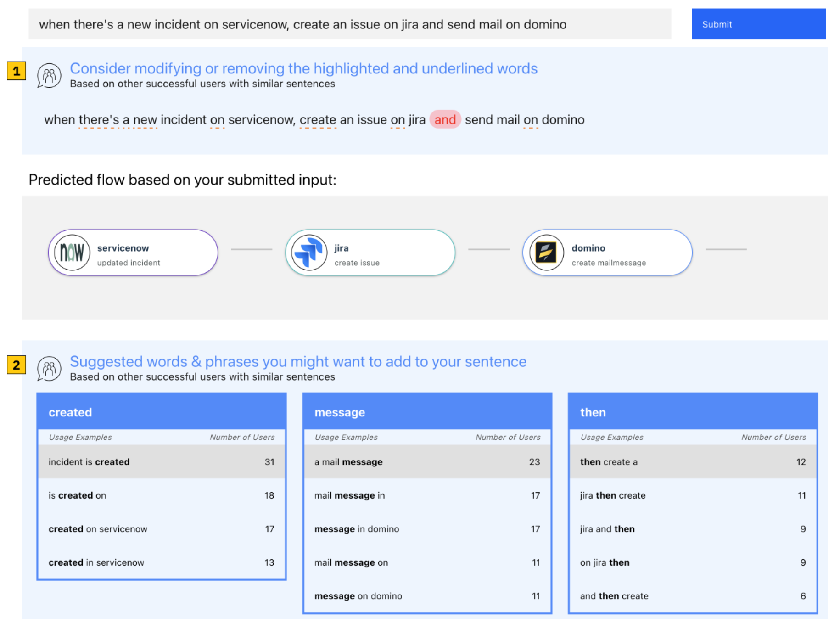
Task: Click the red highlighted word 'and'
Action: click(x=445, y=120)
